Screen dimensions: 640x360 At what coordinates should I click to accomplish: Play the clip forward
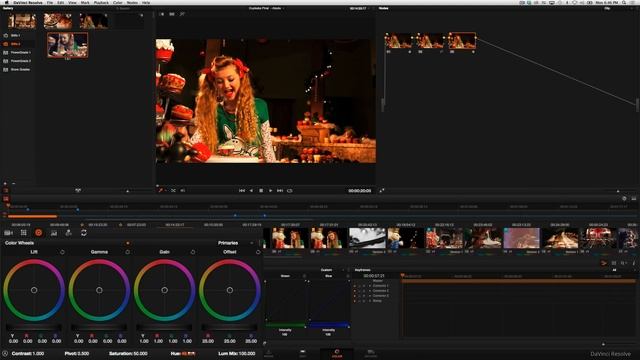(x=270, y=191)
